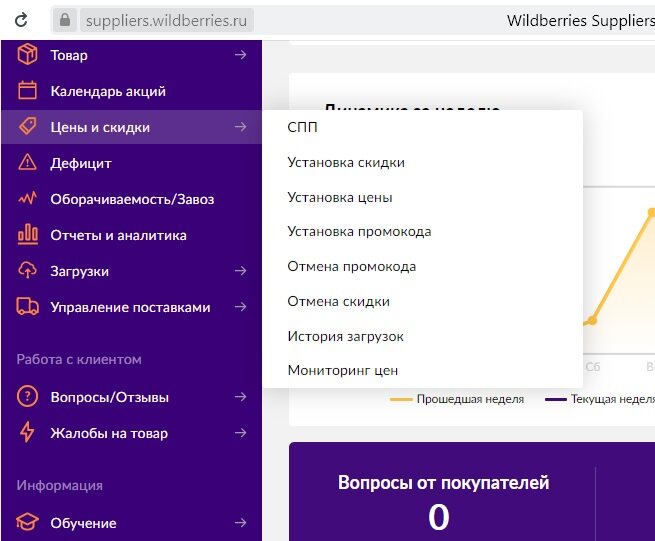Choose Установка скидки in the flyout
The height and width of the screenshot is (541, 655).
[346, 163]
